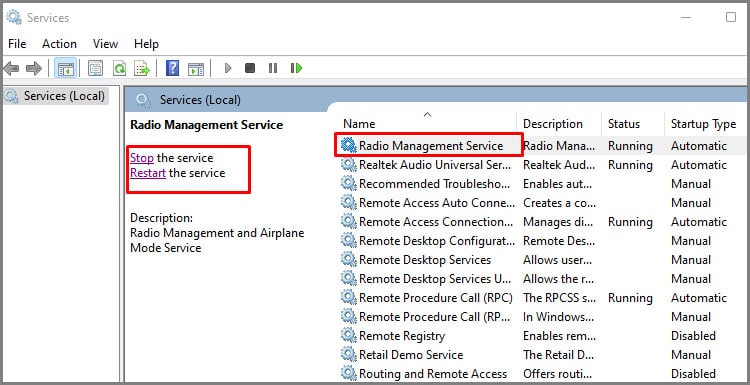
Task: Select Realtek Audio Universal Service entry
Action: click(436, 165)
